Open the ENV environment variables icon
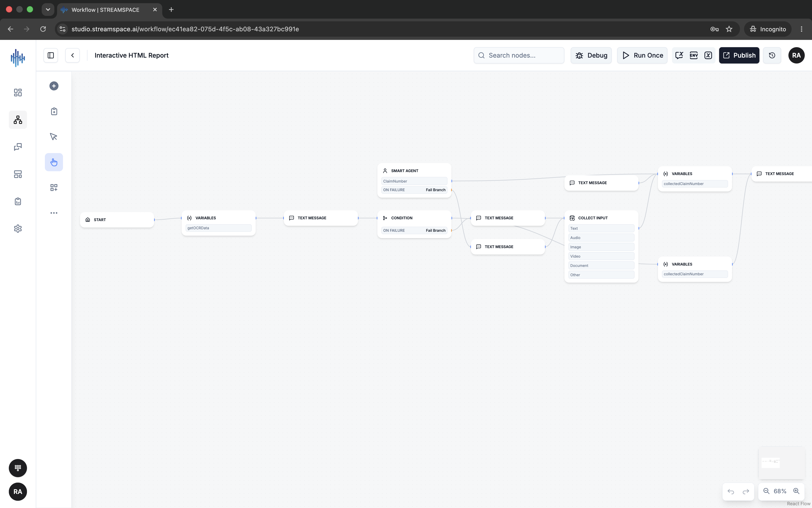 pos(694,55)
